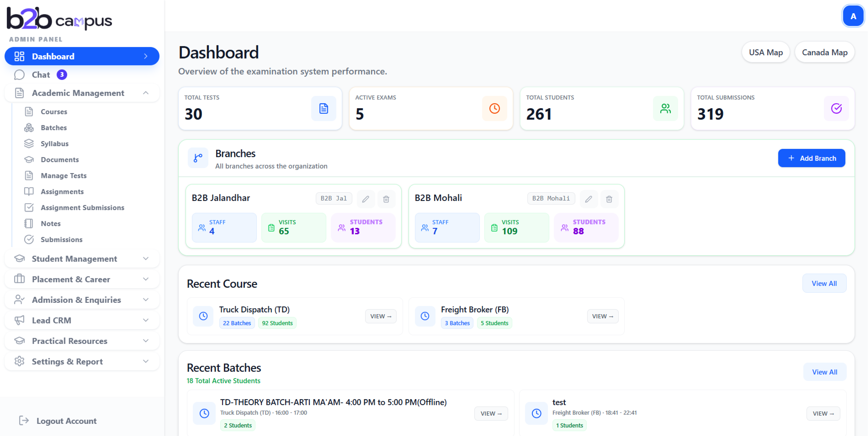This screenshot has width=868, height=436.
Task: Edit the B2B Mohali branch pencil icon
Action: (x=588, y=199)
